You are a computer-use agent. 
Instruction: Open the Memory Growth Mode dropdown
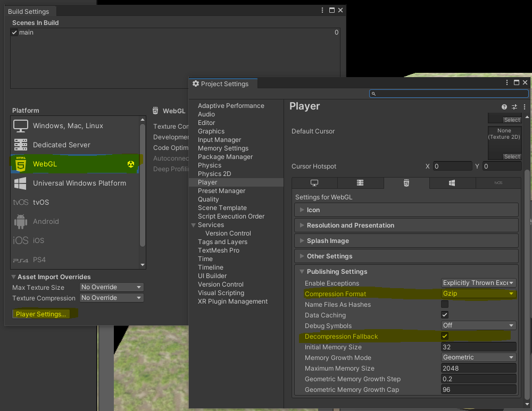click(478, 358)
